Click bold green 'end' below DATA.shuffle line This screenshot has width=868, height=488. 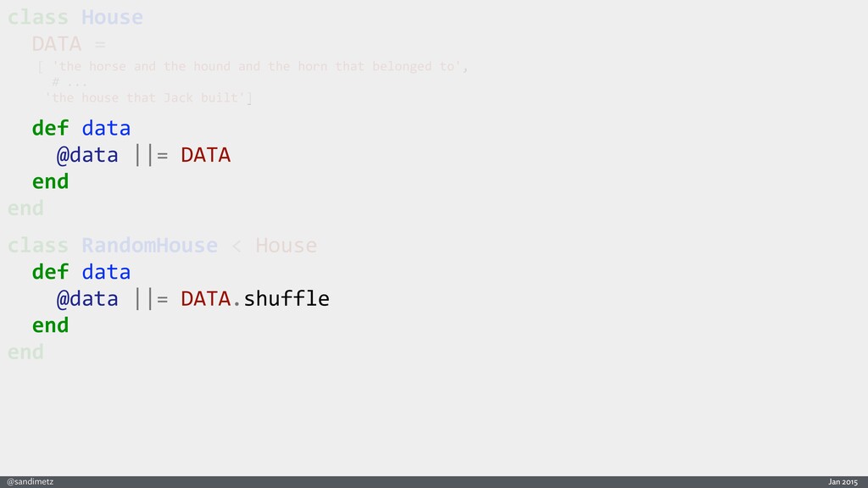click(x=50, y=325)
